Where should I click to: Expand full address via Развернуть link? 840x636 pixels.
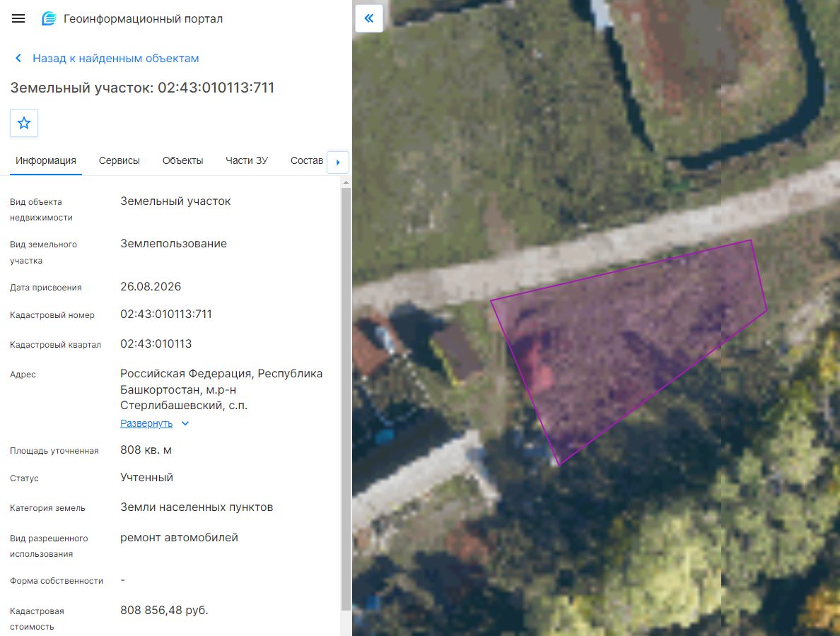(146, 423)
